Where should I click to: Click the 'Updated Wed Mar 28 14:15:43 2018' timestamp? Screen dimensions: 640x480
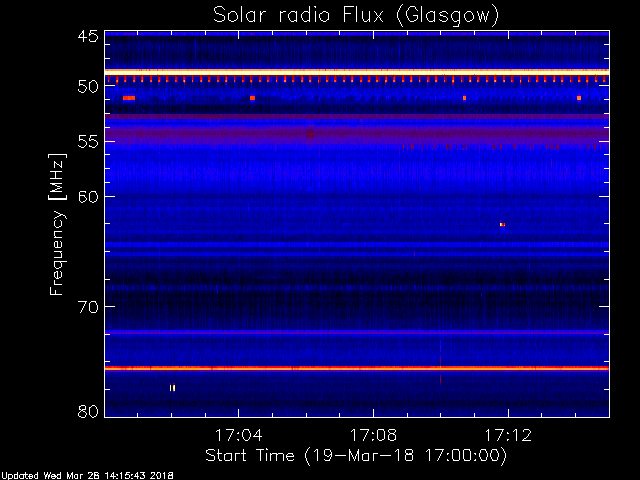point(87,476)
